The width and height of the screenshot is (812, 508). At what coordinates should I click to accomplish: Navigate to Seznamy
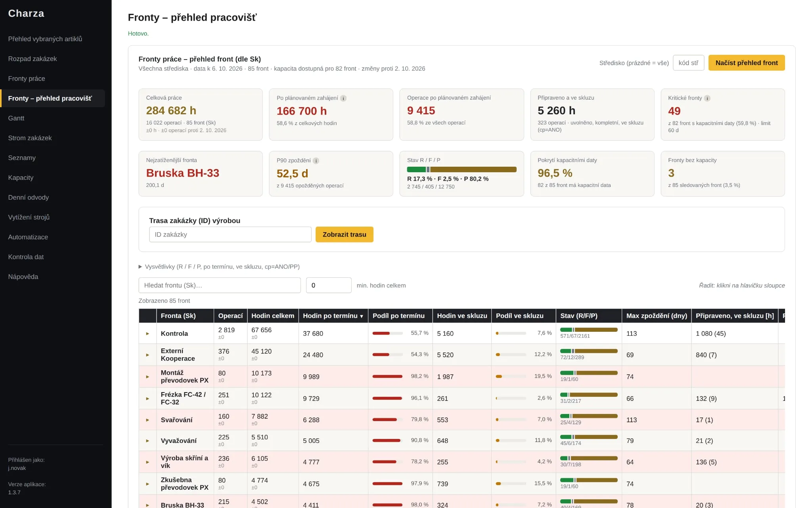click(53, 158)
